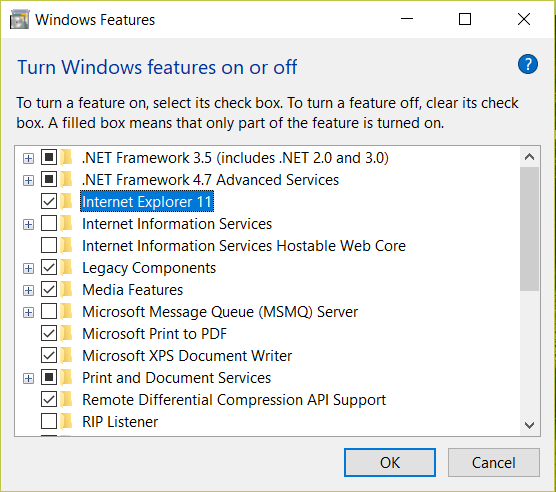Image resolution: width=556 pixels, height=492 pixels.
Task: Click the scrollbar up arrow
Action: tap(529, 157)
